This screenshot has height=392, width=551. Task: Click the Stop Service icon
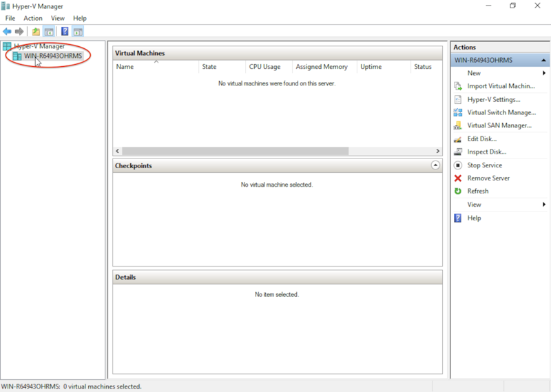click(x=458, y=165)
